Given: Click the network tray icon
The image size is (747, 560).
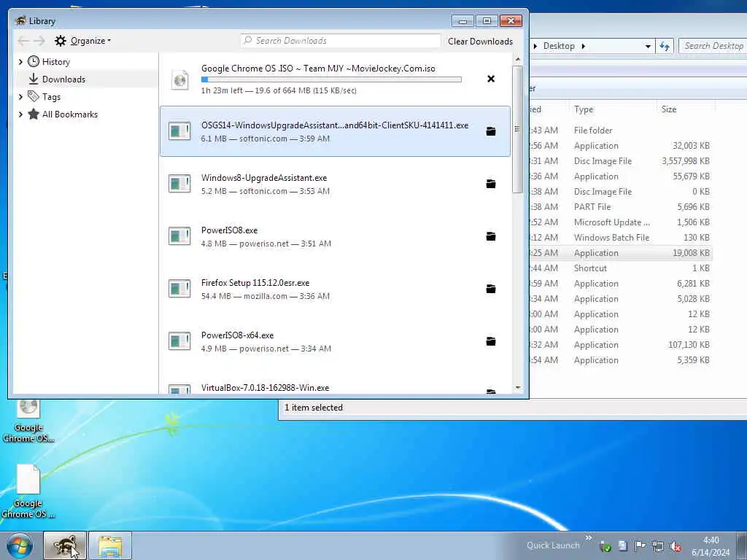Looking at the screenshot, I should click(657, 546).
